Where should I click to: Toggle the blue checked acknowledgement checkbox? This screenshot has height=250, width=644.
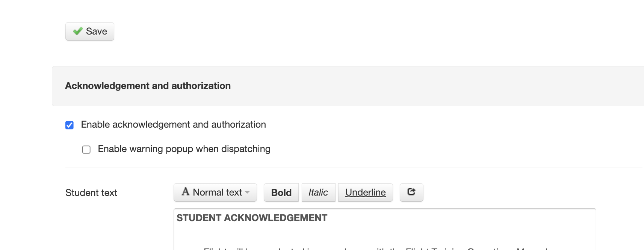click(x=69, y=125)
